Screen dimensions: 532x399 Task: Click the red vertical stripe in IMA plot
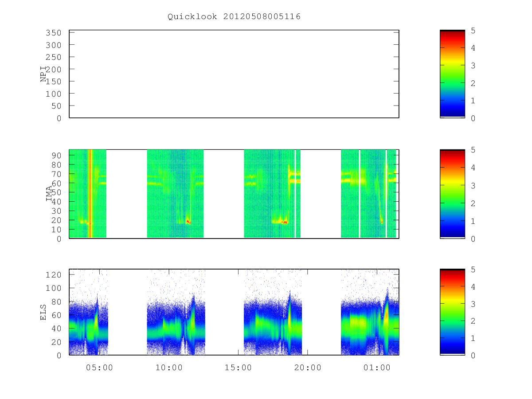tap(90, 194)
